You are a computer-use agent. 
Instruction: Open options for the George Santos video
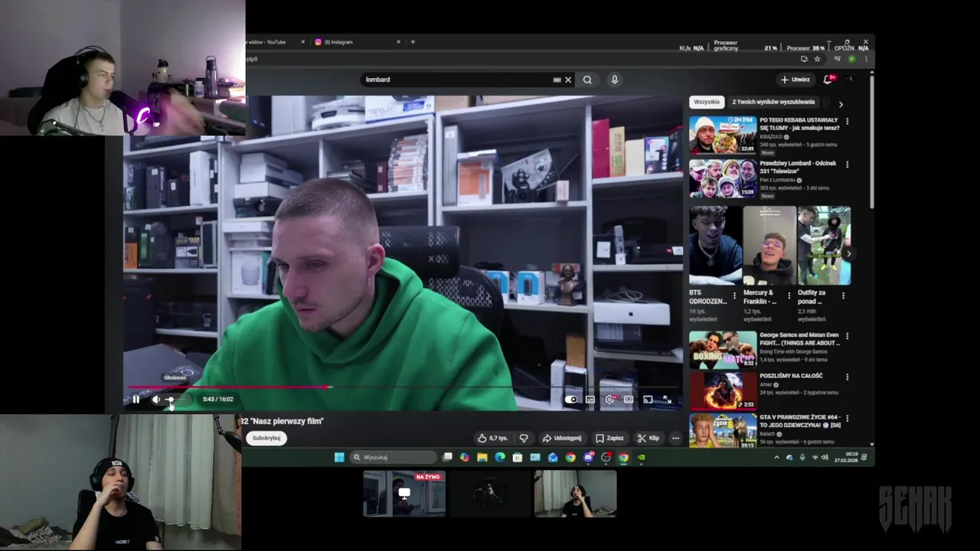(x=847, y=336)
